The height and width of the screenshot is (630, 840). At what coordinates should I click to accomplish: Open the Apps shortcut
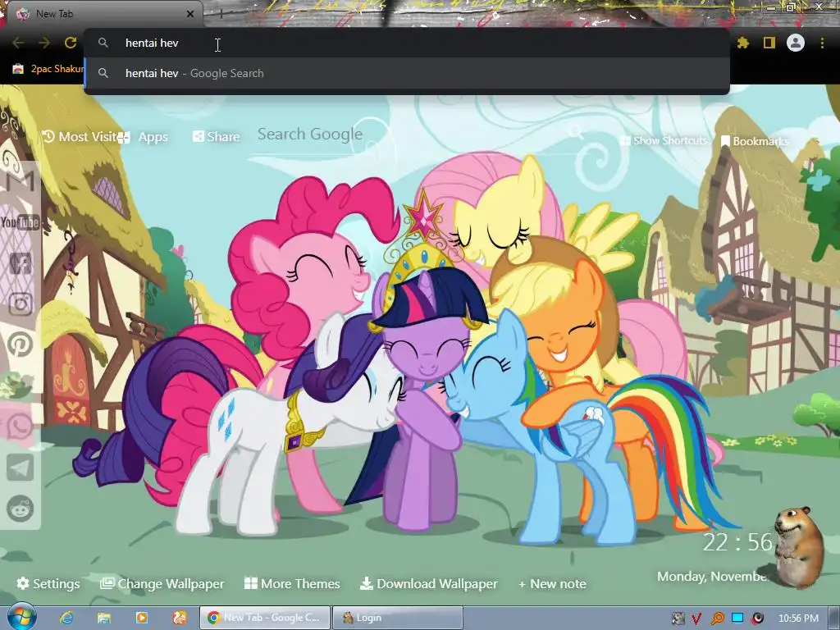point(144,137)
